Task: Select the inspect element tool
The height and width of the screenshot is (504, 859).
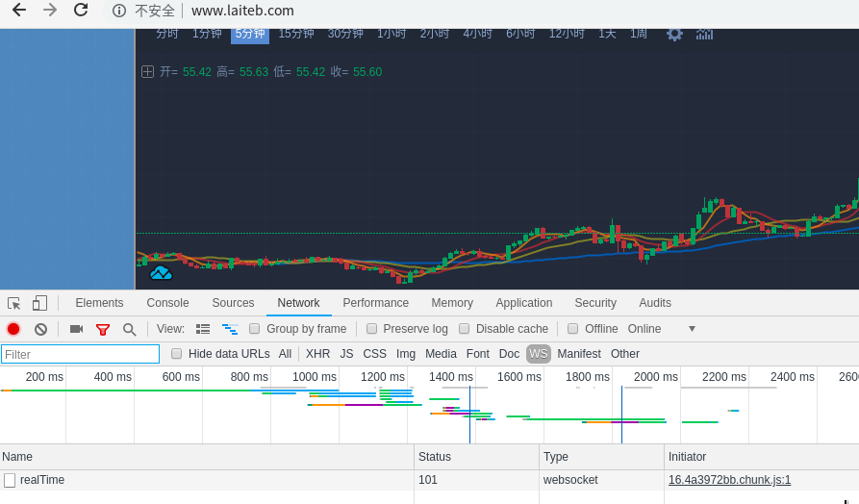Action: click(x=14, y=303)
